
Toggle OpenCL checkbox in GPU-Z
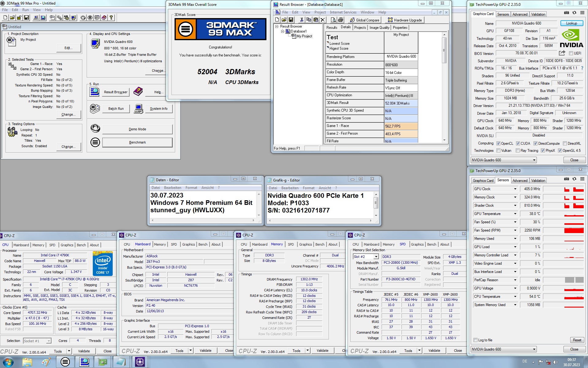(498, 144)
